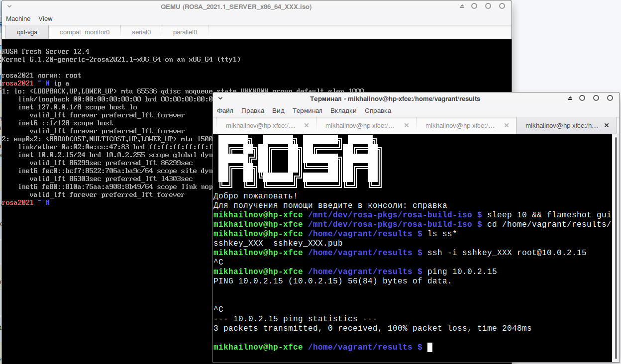Click the 'ROSA Fresh Server 12.4' line in QEMU
This screenshot has height=364, width=621.
point(46,51)
